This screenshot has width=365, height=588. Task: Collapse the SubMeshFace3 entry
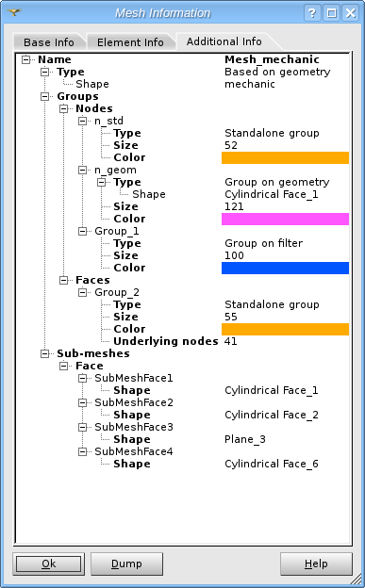[82, 427]
